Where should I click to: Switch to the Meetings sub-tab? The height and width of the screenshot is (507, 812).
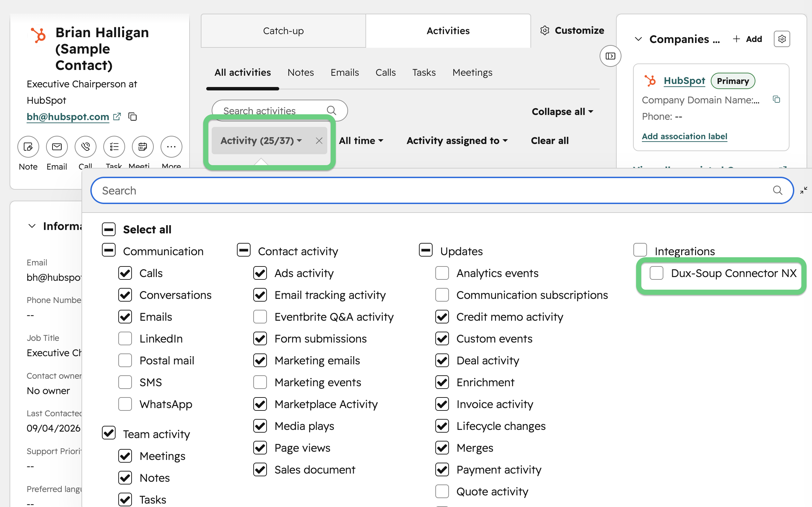pyautogui.click(x=472, y=72)
